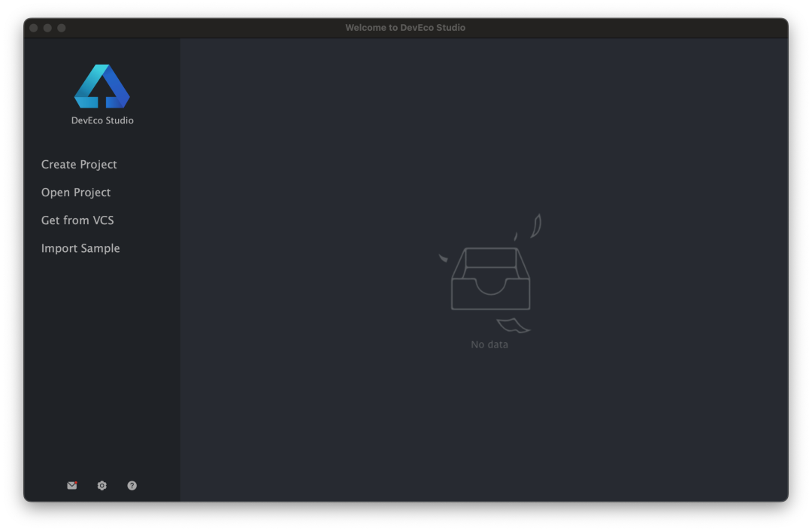Click the "DevEco Studio" label under the logo
Viewport: 812px width, 531px height.
coord(102,120)
